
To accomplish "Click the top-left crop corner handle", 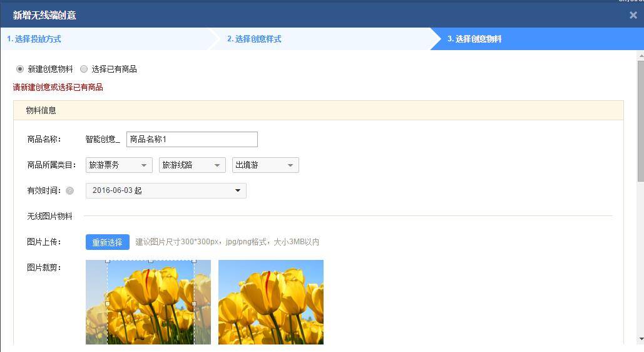I will 108,261.
